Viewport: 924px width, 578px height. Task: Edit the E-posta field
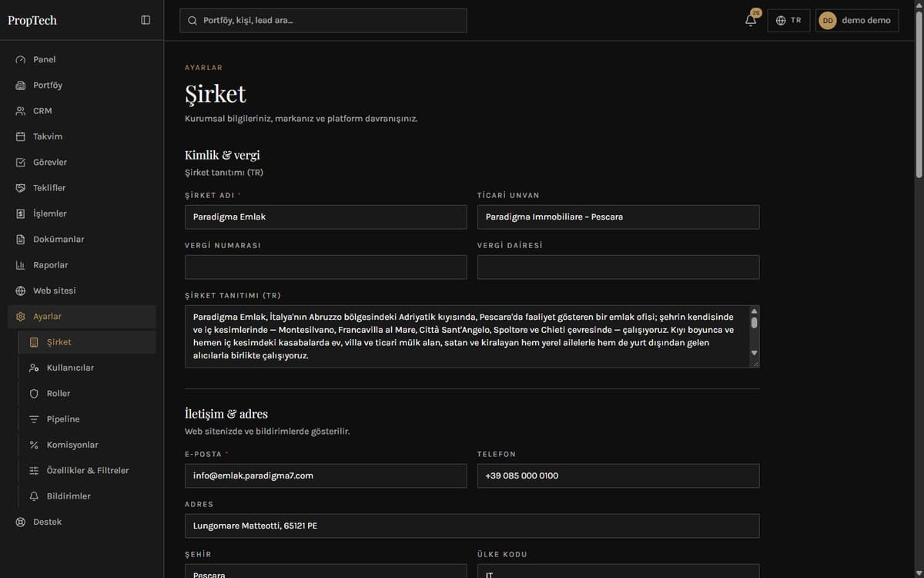[x=326, y=476]
